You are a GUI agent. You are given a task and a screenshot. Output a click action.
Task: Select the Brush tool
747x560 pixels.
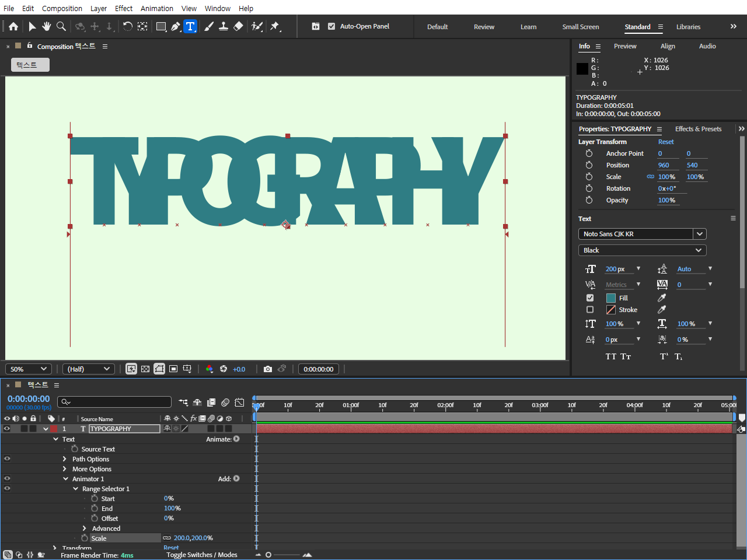click(x=208, y=26)
